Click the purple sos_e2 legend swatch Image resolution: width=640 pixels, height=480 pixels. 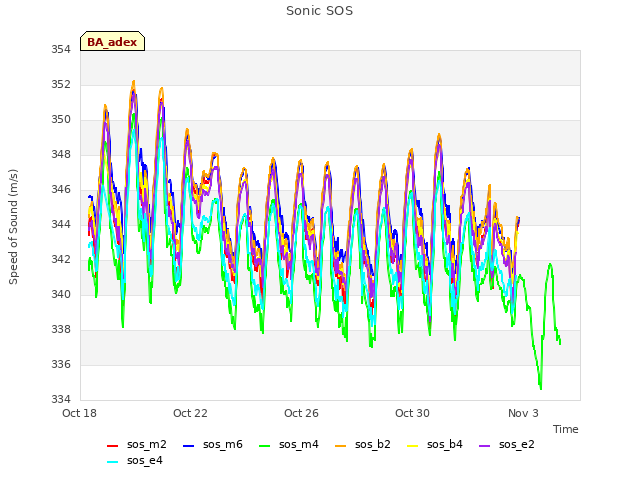484,446
